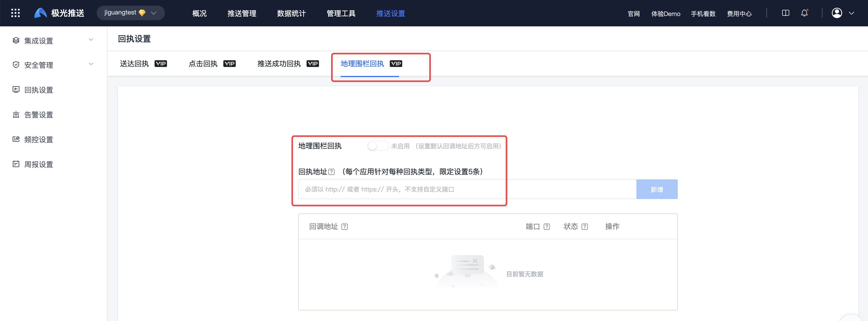Select the 地理围栏回执 tab
This screenshot has height=321, width=868.
pyautogui.click(x=362, y=64)
